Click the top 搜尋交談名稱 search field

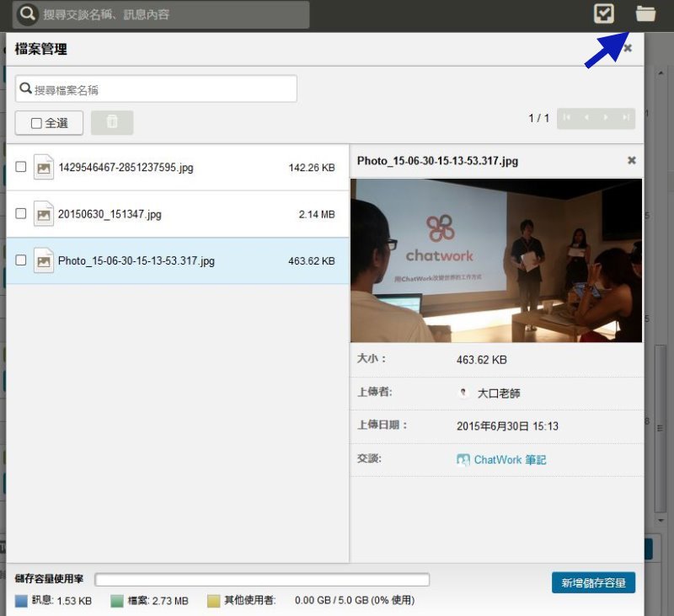[161, 14]
